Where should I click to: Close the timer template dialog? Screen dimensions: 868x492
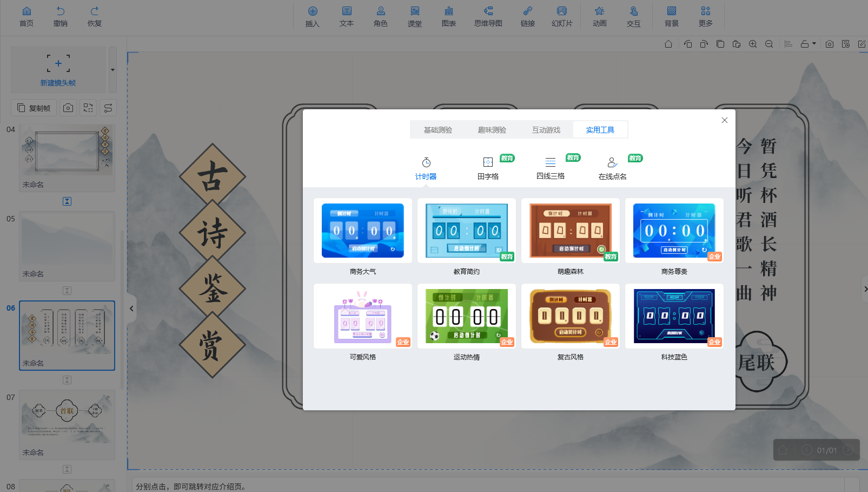725,120
